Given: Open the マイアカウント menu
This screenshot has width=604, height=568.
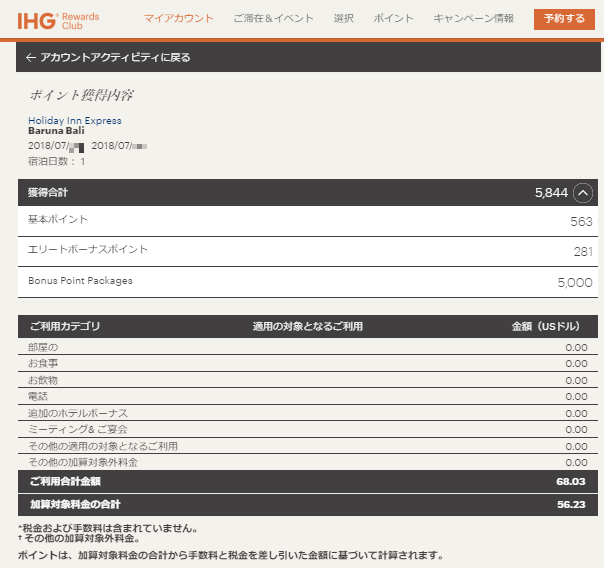Looking at the screenshot, I should pyautogui.click(x=178, y=19).
